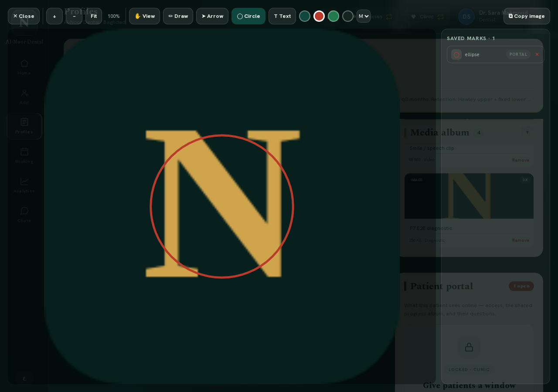The image size is (558, 392).
Task: Copy the annotated image
Action: pyautogui.click(x=527, y=16)
